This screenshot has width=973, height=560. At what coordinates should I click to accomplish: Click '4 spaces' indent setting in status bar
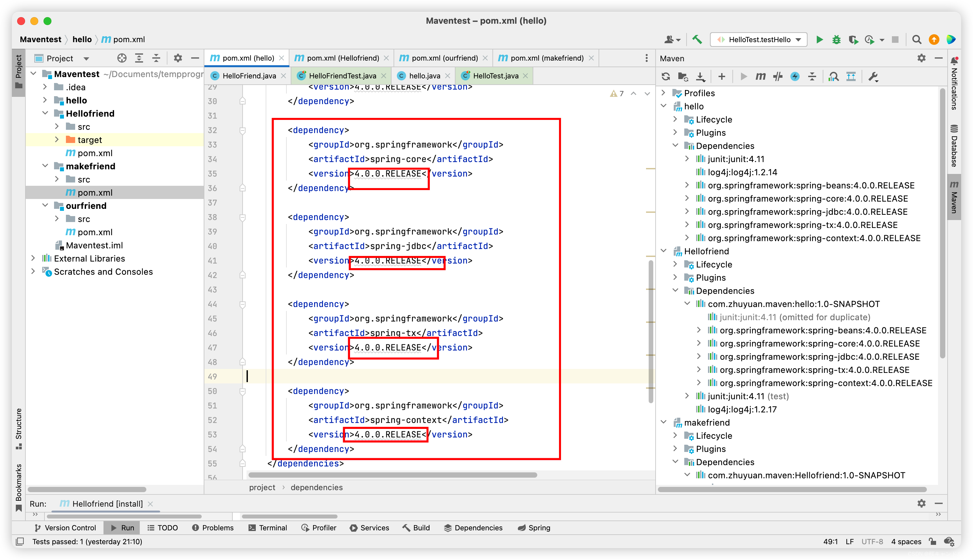click(906, 542)
